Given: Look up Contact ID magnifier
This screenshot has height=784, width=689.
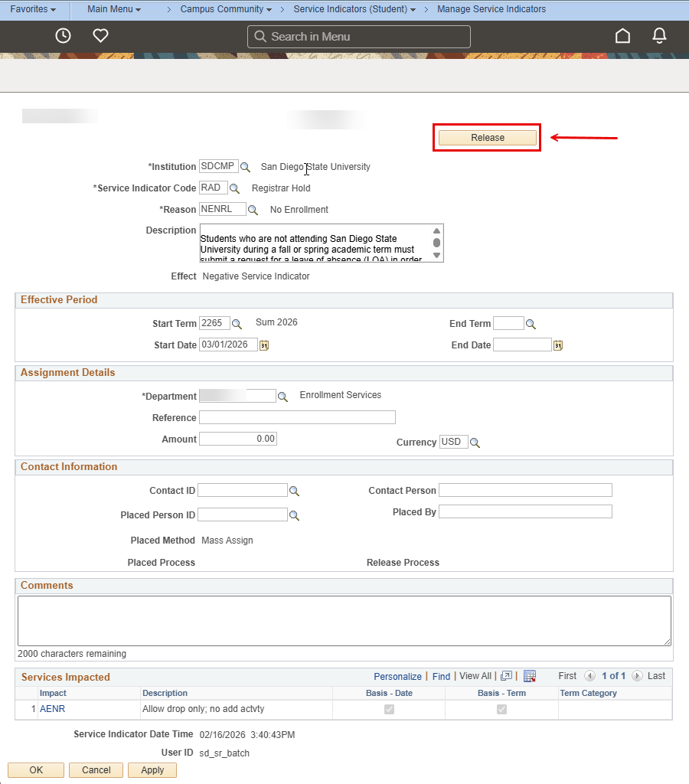Looking at the screenshot, I should click(x=295, y=491).
